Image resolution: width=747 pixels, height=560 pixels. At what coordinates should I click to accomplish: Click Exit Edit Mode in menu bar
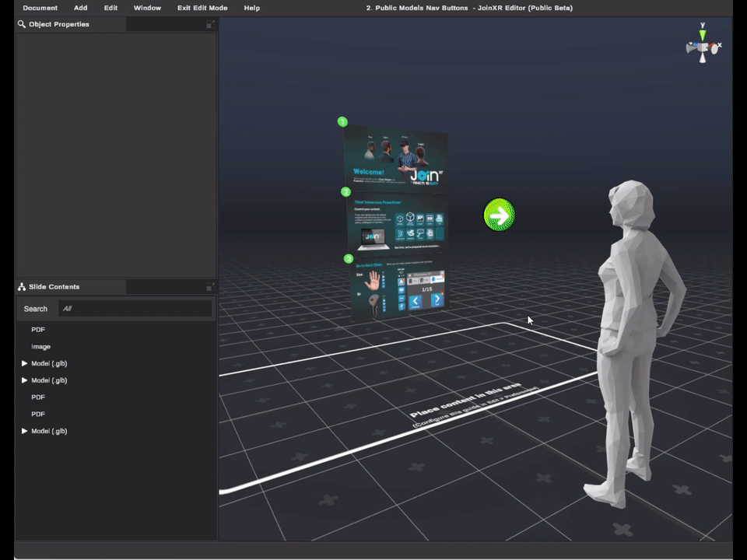point(202,8)
